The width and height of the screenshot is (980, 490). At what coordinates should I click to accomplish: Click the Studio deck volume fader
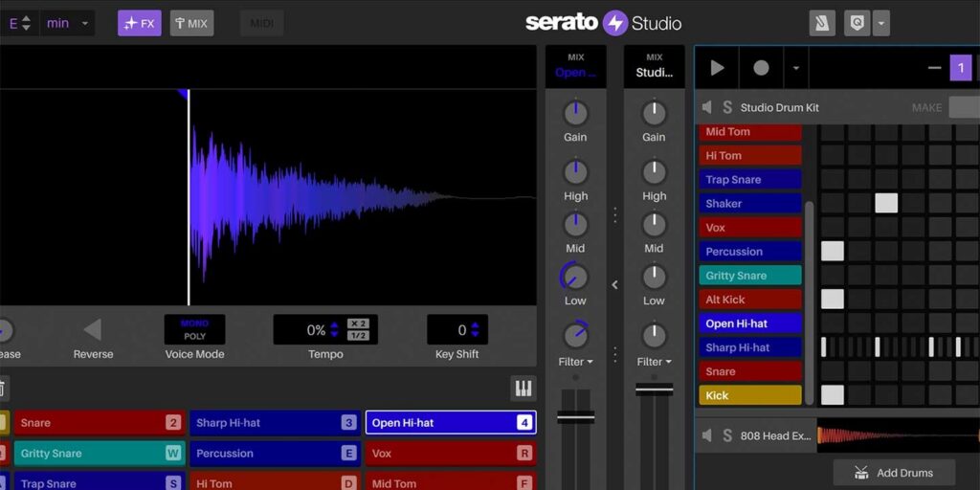[655, 390]
